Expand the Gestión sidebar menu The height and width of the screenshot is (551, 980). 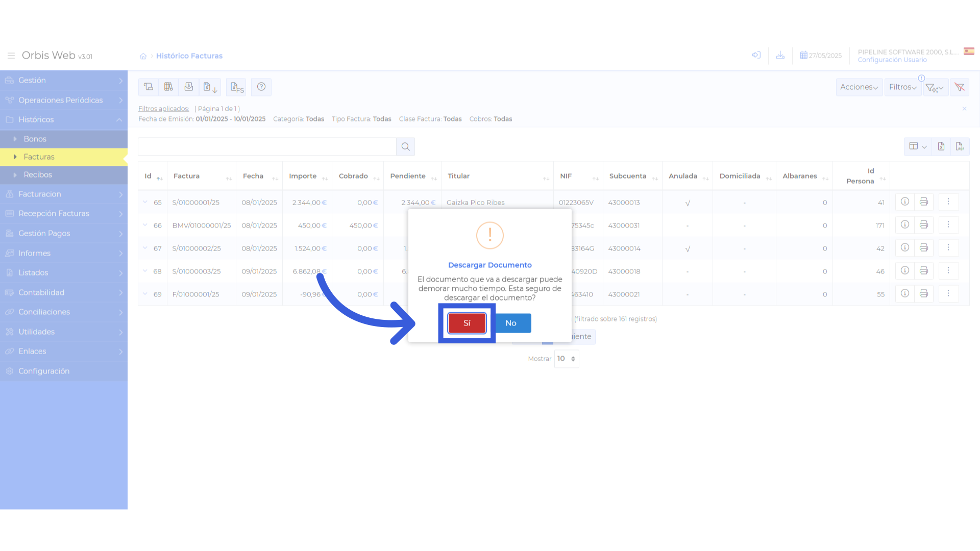pos(64,80)
